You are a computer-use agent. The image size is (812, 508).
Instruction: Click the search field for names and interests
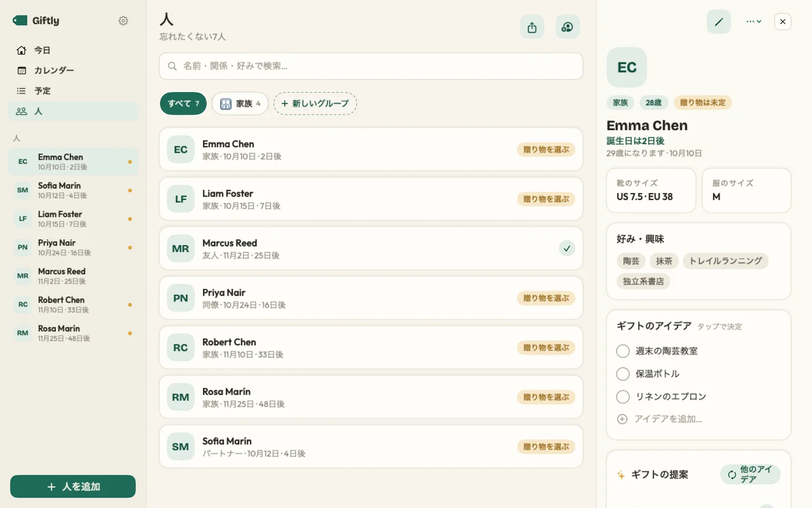pos(371,66)
